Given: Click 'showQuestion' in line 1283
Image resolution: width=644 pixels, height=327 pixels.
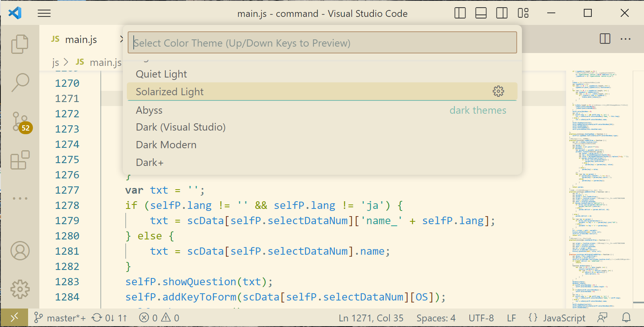Looking at the screenshot, I should (199, 282).
